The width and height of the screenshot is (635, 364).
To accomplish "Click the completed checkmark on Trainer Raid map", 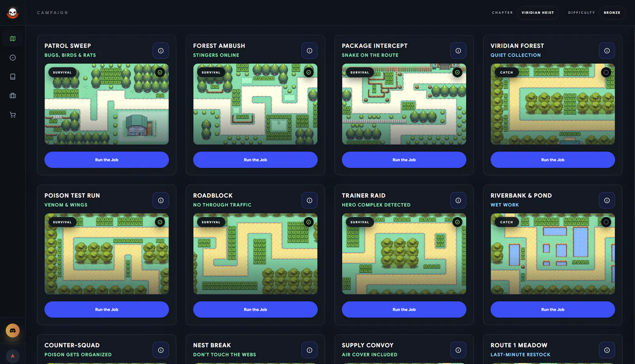I will pyautogui.click(x=457, y=222).
